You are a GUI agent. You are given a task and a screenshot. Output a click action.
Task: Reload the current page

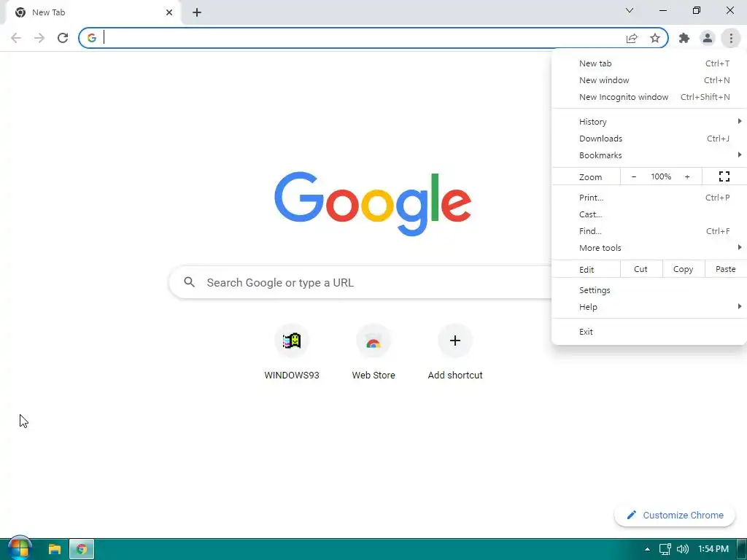click(63, 38)
